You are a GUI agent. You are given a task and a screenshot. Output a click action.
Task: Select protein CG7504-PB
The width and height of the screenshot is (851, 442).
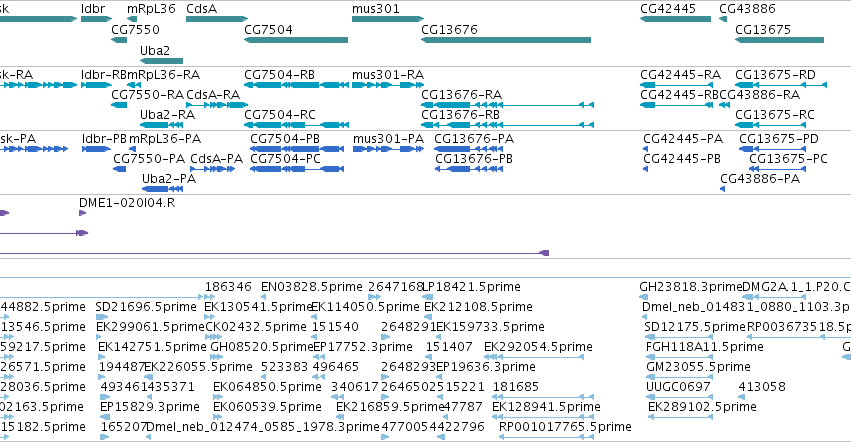[297, 149]
